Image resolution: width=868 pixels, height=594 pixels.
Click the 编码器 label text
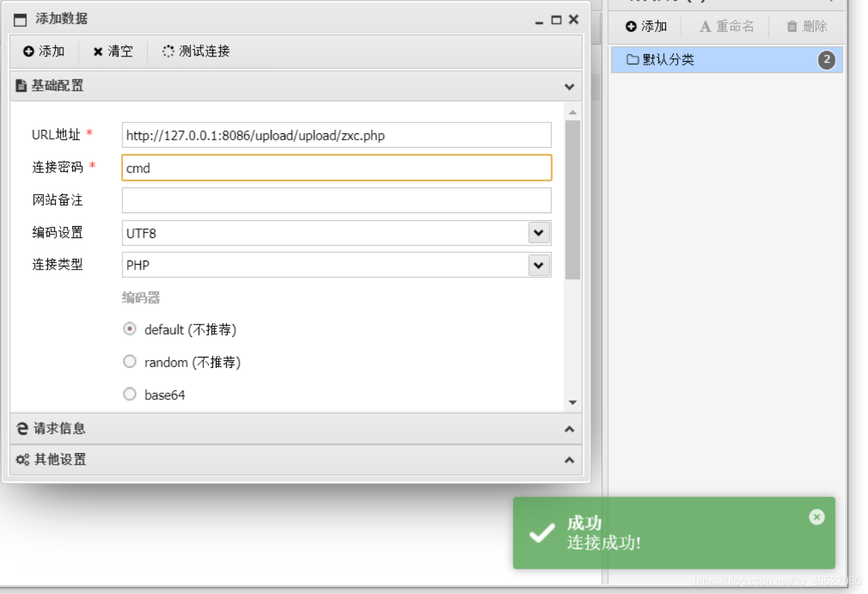click(141, 298)
